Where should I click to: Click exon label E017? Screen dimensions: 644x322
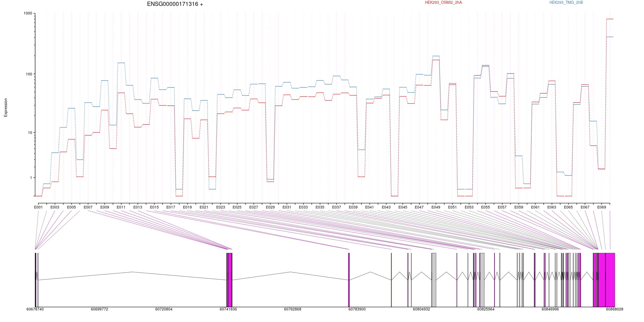(171, 207)
